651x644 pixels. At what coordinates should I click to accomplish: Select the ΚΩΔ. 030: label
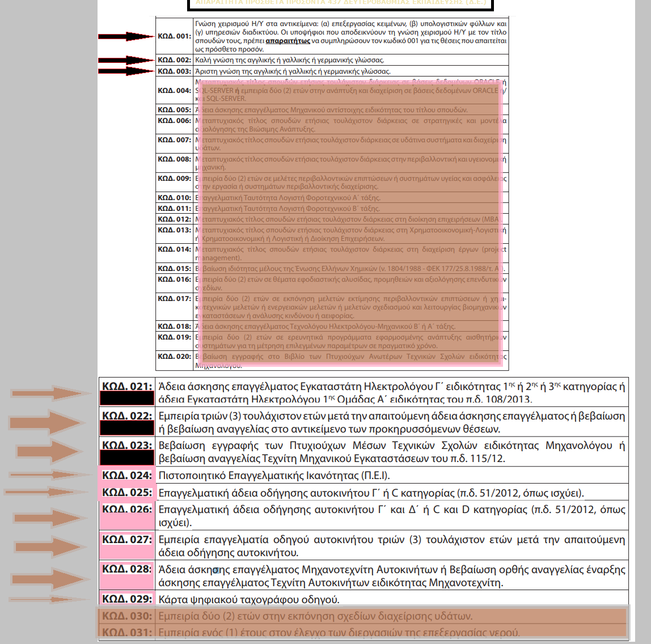click(128, 616)
